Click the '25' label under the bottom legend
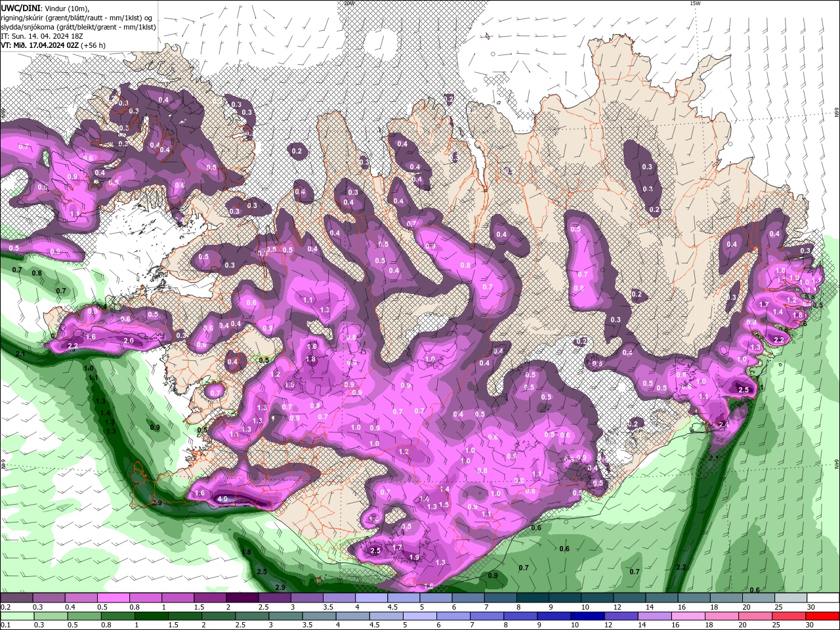The width and height of the screenshot is (840, 630). click(x=777, y=625)
